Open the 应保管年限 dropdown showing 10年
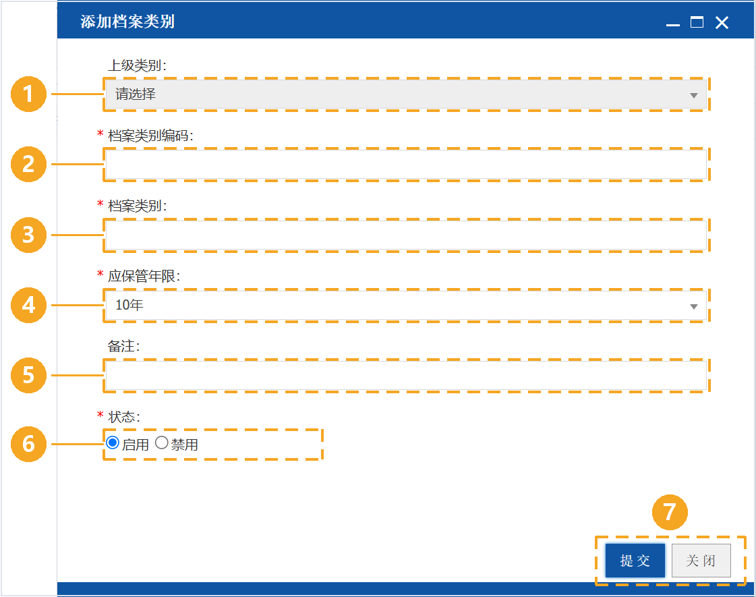Image resolution: width=756 pixels, height=597 pixels. [x=406, y=306]
